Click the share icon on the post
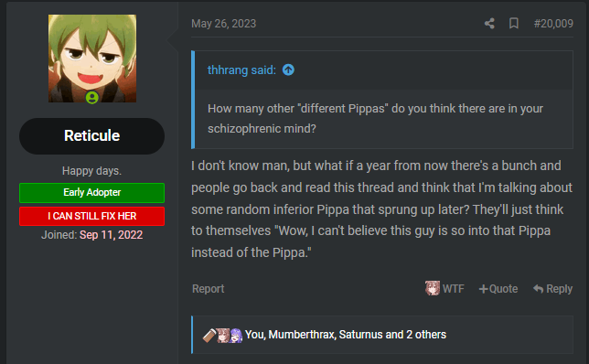 [489, 24]
